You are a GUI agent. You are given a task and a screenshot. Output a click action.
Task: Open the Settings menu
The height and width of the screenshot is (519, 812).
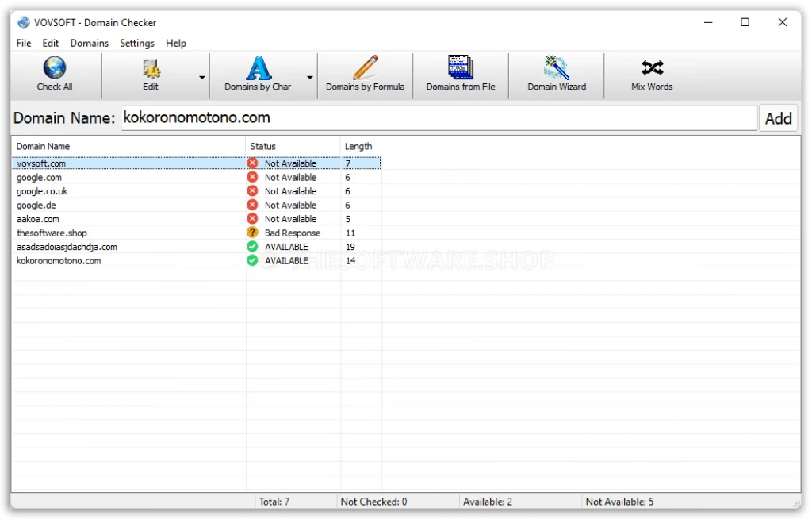point(137,43)
